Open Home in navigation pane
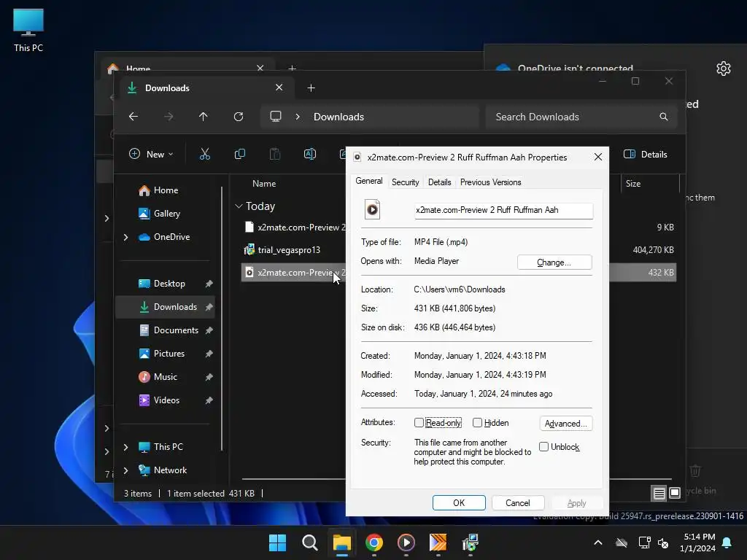The height and width of the screenshot is (560, 747). point(166,190)
